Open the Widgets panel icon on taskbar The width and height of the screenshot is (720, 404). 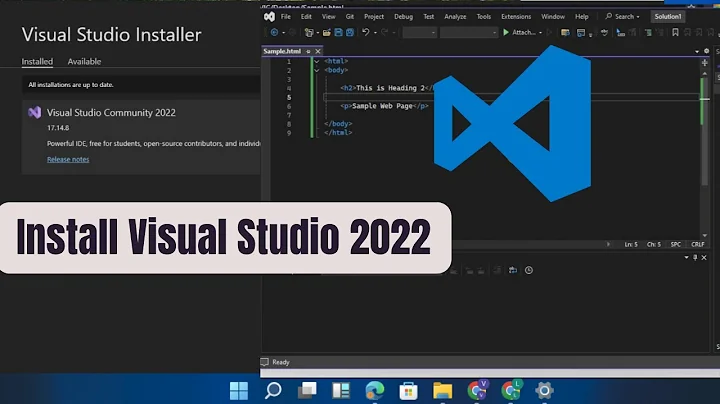(341, 391)
